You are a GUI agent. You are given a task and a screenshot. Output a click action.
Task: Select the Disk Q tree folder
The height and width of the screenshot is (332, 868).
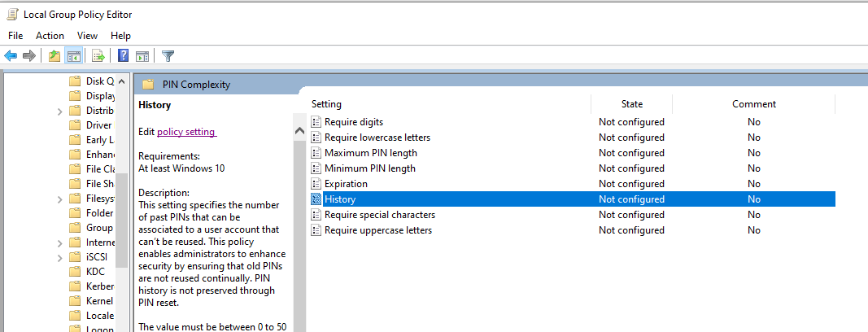[99, 81]
